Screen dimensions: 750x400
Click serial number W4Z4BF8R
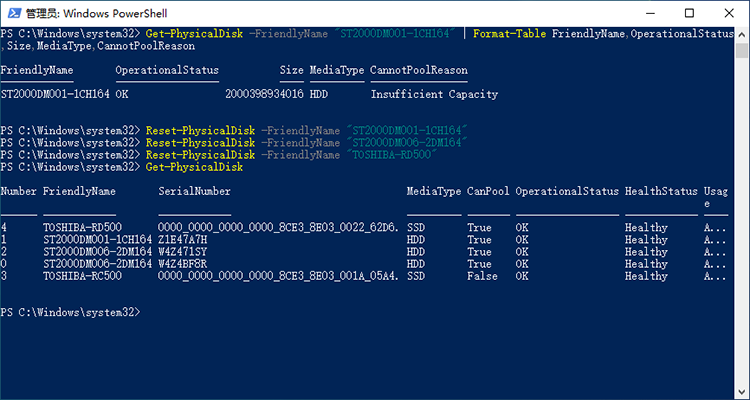click(182, 264)
